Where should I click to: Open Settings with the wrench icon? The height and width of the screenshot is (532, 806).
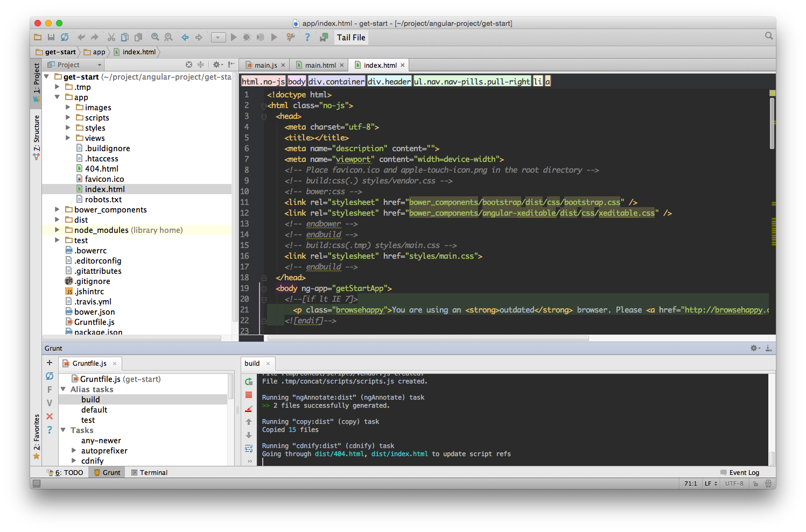[x=291, y=37]
